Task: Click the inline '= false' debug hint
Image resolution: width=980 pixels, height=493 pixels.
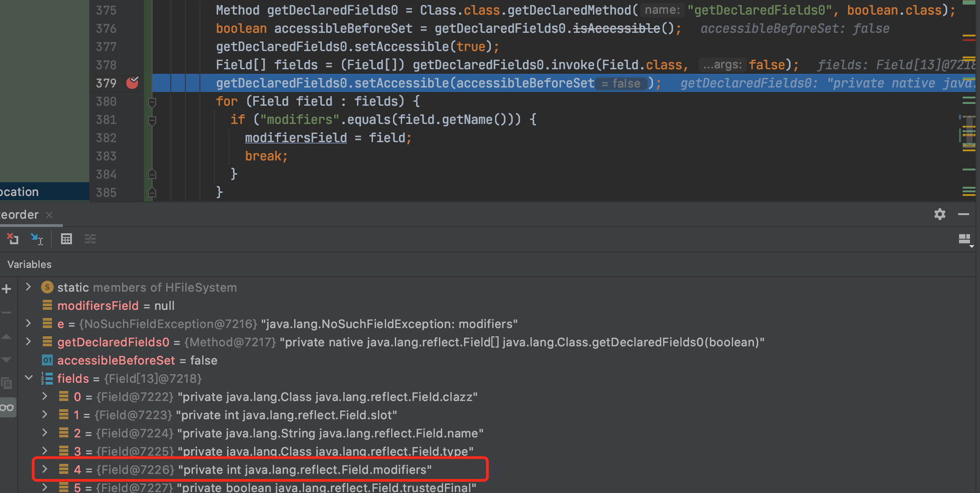Action: pyautogui.click(x=621, y=83)
